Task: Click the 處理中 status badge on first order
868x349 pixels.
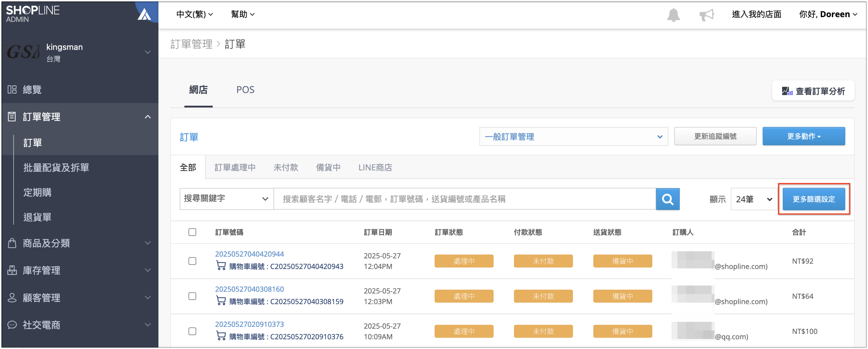Action: coord(464,261)
